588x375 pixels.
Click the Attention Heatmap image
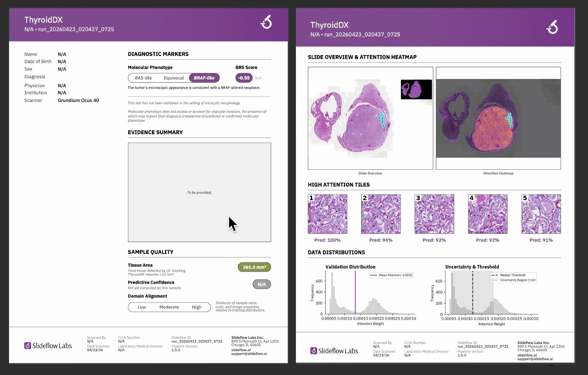point(498,118)
